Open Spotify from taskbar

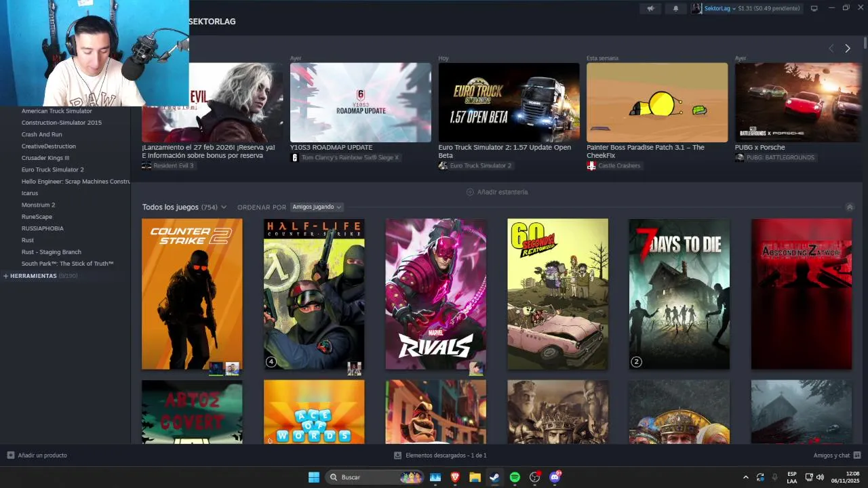point(515,477)
